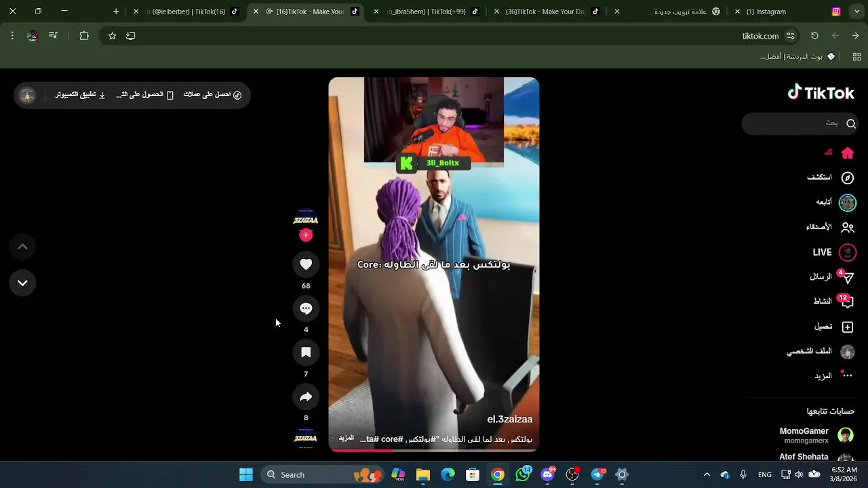Screen dimensions: 868x488
Task: Show hidden system tray icons
Action: [x=707, y=474]
